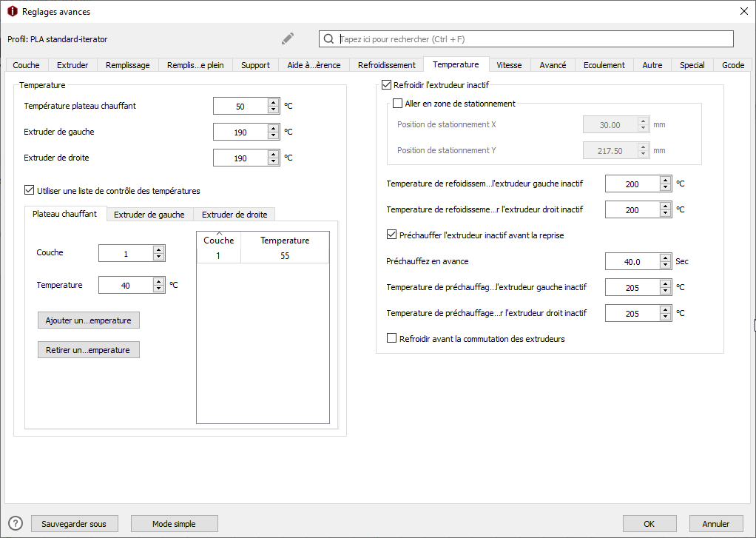Click the pencil edit profile icon
Screen dimensions: 756x538
(288, 38)
